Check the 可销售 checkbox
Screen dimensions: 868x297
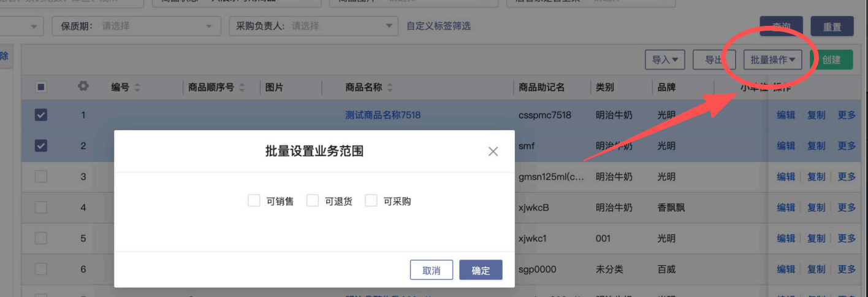tap(254, 201)
